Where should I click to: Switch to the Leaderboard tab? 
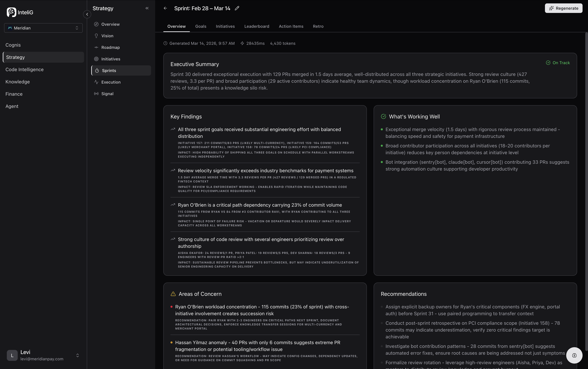[x=257, y=26]
